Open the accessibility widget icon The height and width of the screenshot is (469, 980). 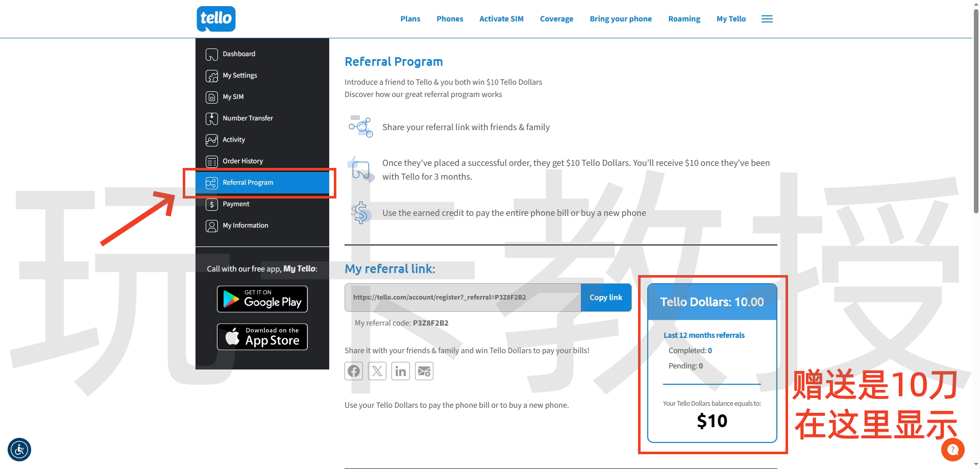click(19, 450)
